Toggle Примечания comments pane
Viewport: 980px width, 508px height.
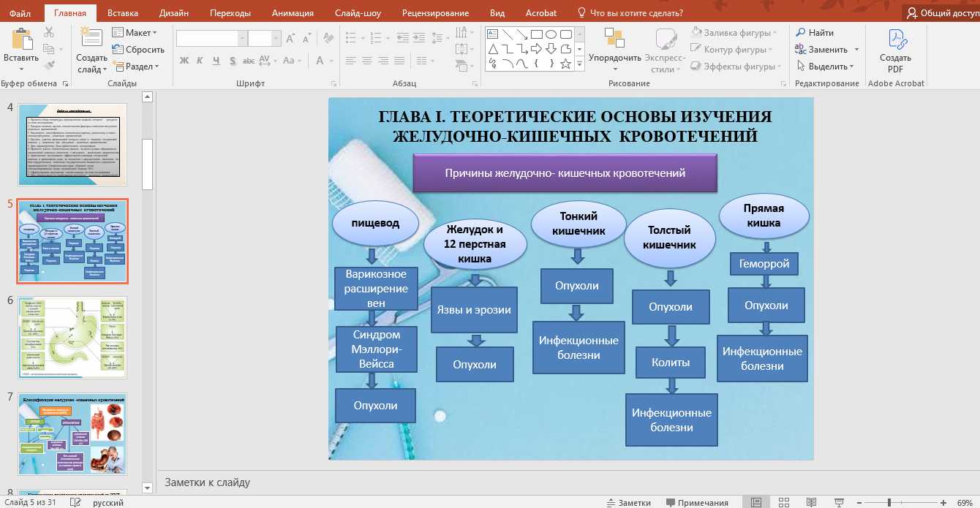click(696, 502)
